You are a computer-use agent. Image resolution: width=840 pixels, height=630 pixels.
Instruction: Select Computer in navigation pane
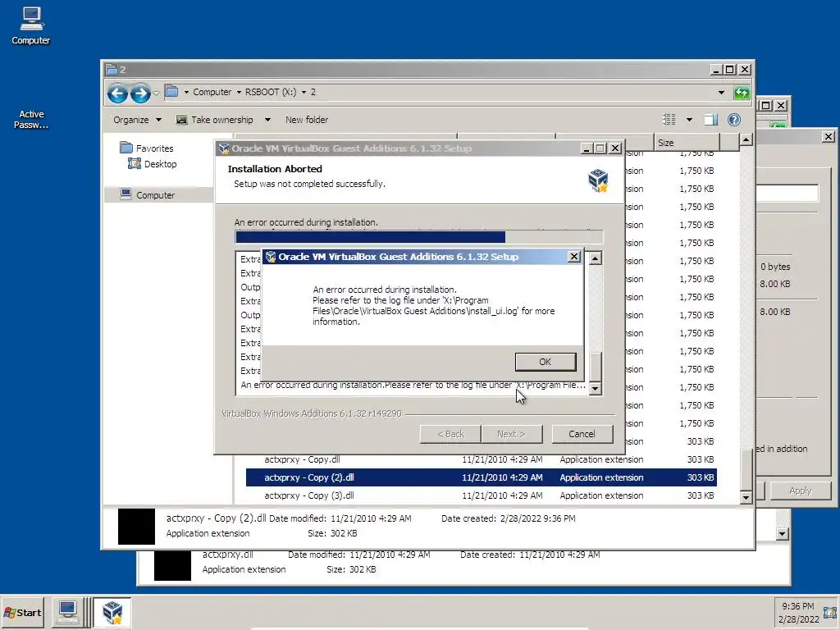click(148, 195)
